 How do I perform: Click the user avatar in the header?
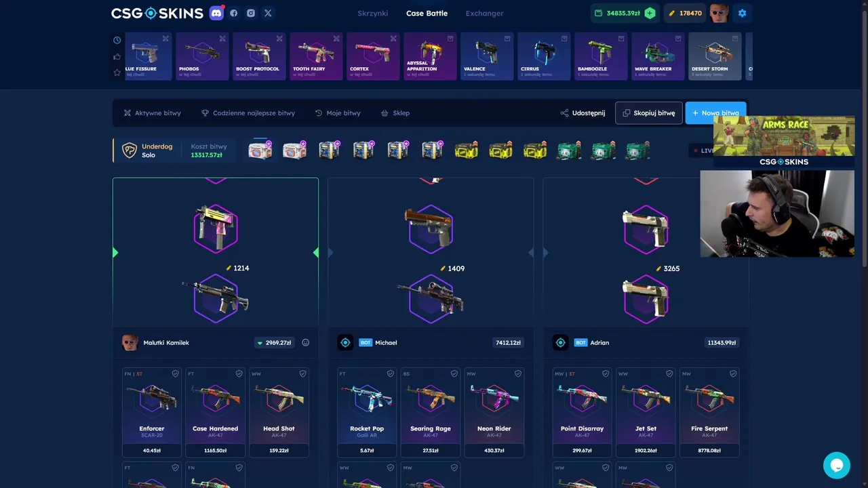pos(719,13)
